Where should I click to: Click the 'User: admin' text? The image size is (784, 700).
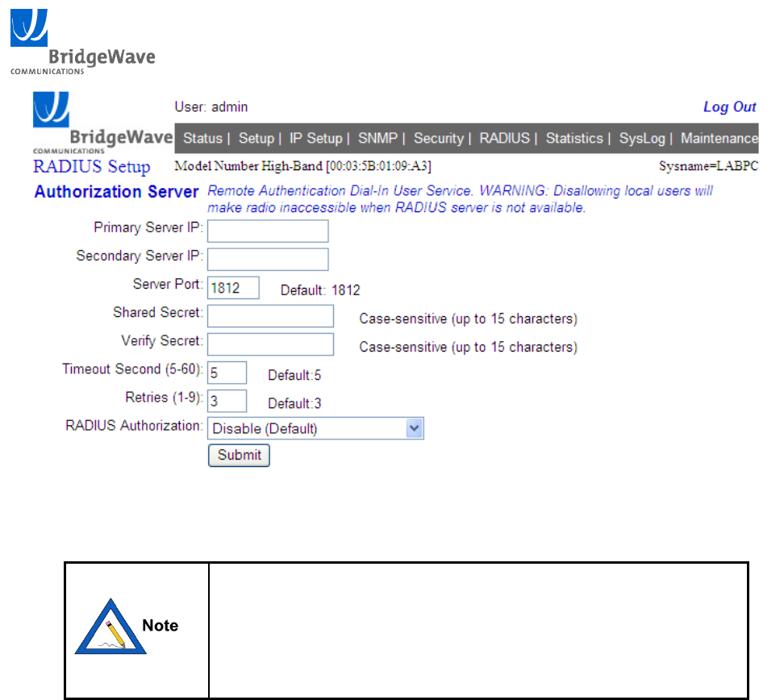tap(211, 107)
